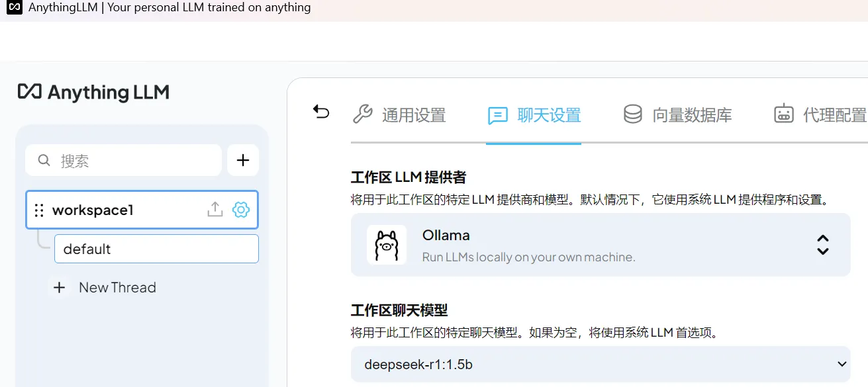Select the workspace1 workspace

point(142,210)
